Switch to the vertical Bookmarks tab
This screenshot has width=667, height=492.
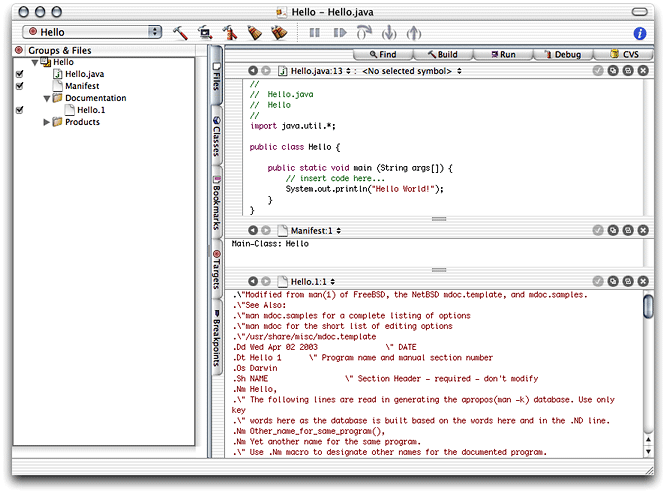pyautogui.click(x=216, y=202)
